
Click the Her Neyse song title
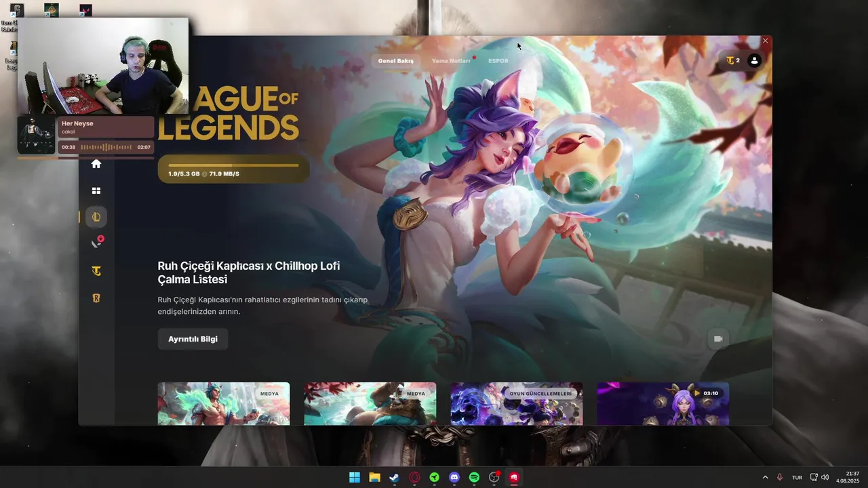(x=77, y=123)
